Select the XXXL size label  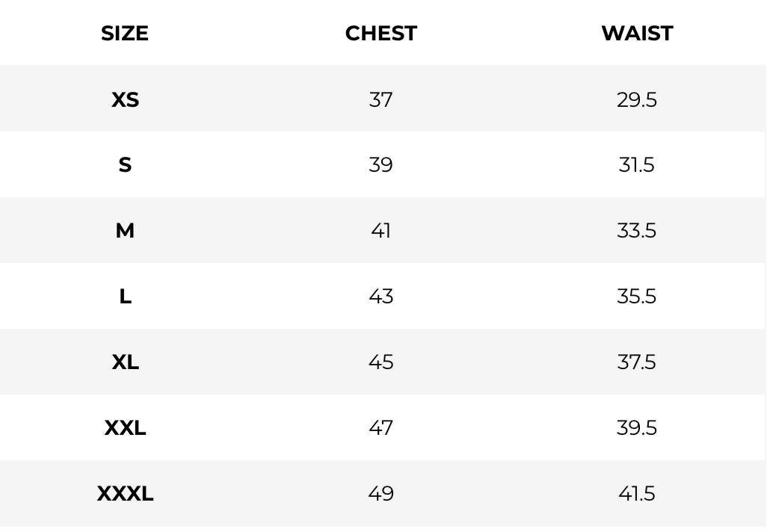click(x=125, y=493)
